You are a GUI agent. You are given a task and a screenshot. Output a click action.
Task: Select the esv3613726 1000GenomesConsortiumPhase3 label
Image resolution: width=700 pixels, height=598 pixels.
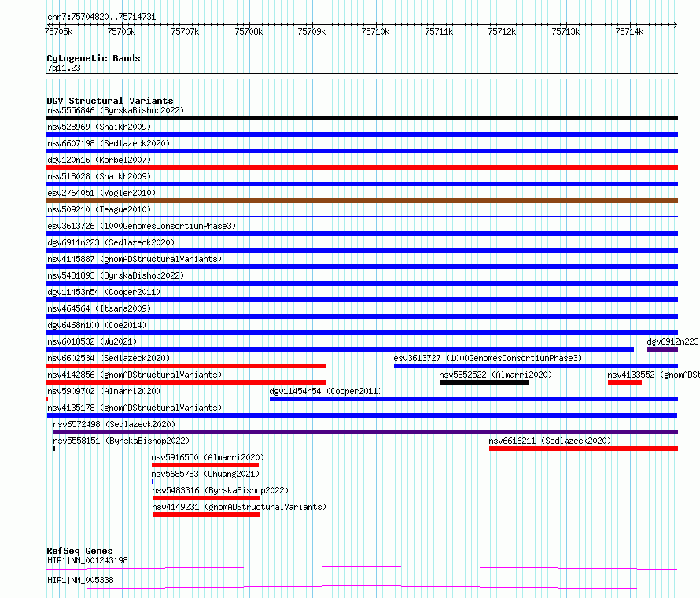(x=142, y=226)
